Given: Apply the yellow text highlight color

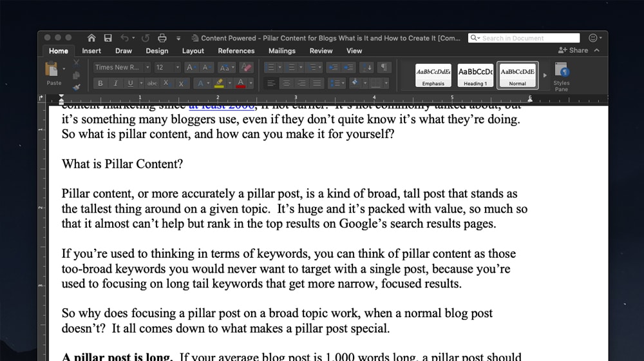Looking at the screenshot, I should pyautogui.click(x=219, y=83).
